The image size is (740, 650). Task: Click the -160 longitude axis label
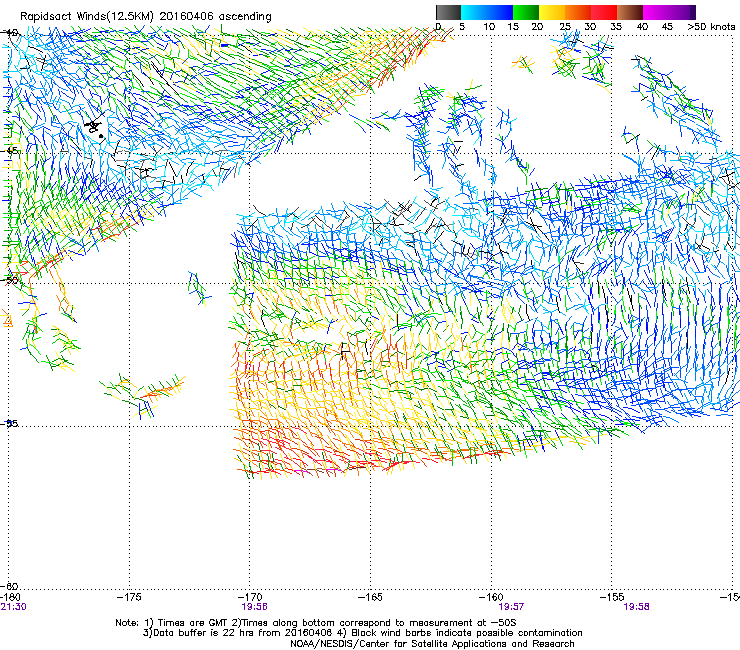tap(491, 597)
